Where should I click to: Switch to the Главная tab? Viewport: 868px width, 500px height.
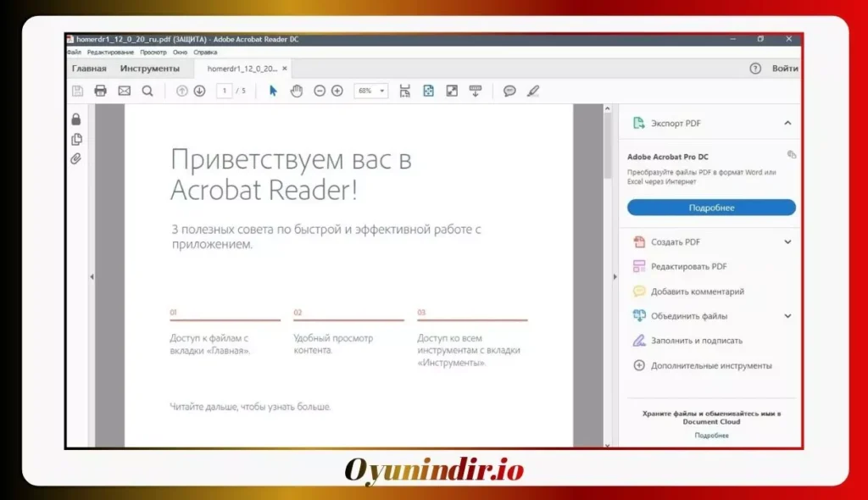89,68
